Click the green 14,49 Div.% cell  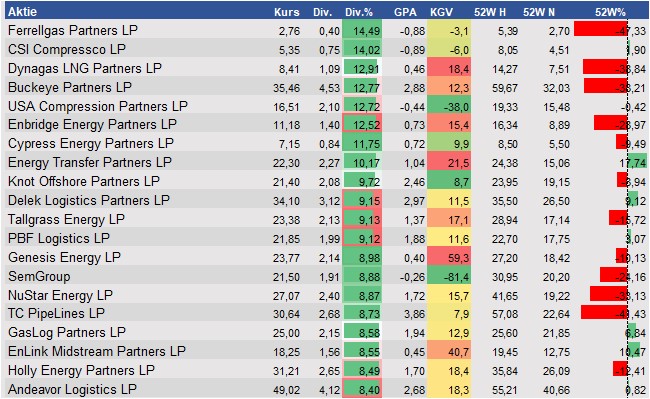(x=362, y=31)
